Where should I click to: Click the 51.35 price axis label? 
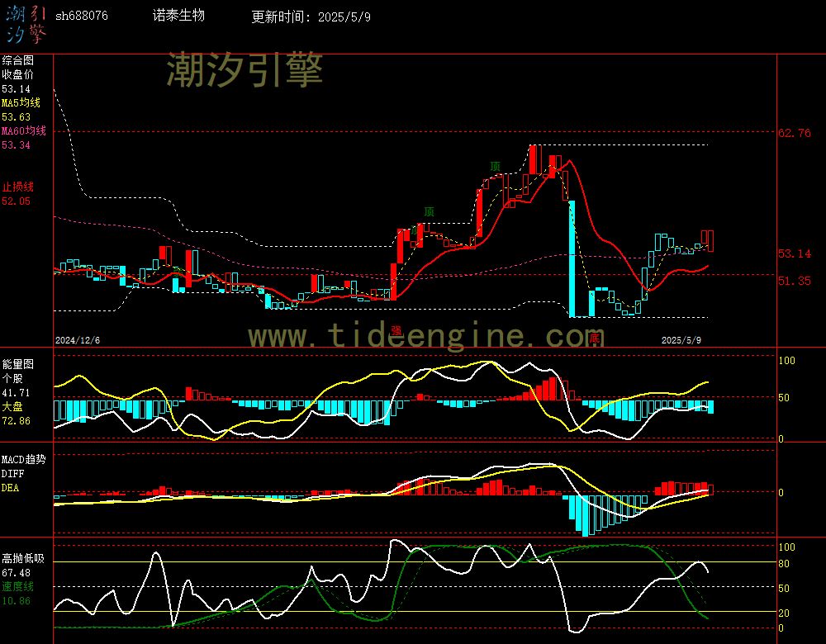point(795,281)
